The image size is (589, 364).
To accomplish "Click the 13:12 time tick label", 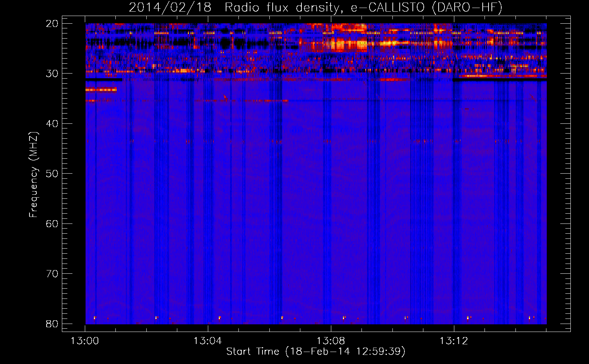I will point(454,341).
